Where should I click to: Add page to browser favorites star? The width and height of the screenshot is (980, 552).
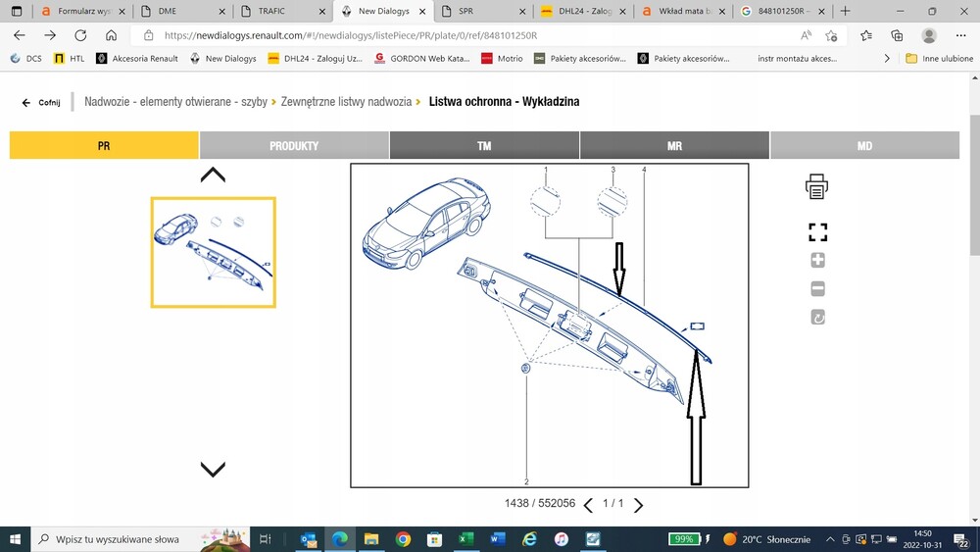coord(831,35)
